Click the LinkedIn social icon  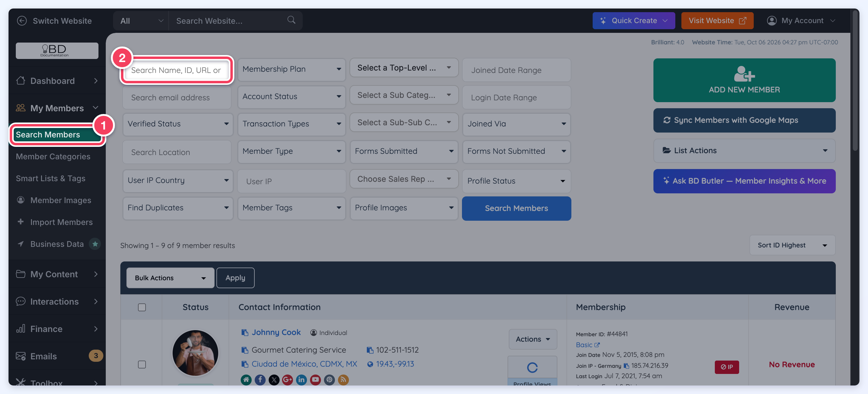(301, 380)
